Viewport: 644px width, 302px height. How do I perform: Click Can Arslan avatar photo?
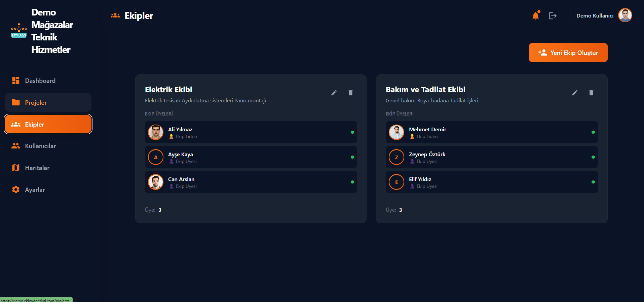click(156, 182)
